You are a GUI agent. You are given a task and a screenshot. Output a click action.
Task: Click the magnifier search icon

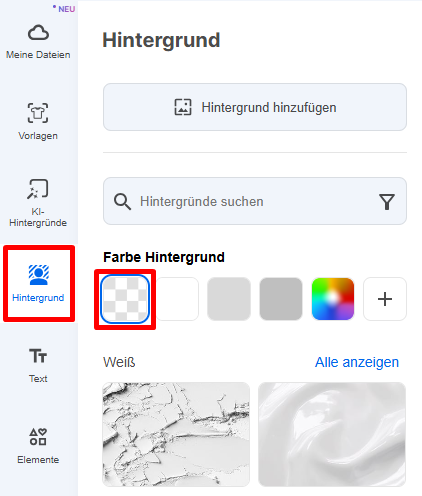point(122,202)
